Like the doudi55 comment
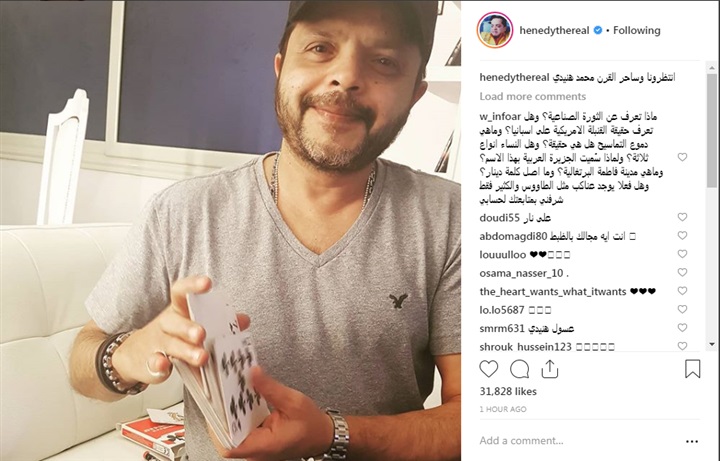 pos(682,217)
